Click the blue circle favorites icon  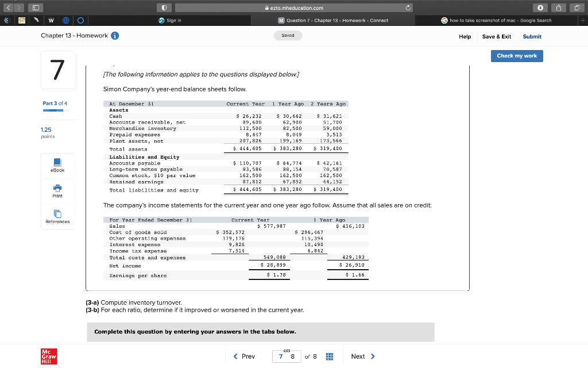(x=80, y=20)
